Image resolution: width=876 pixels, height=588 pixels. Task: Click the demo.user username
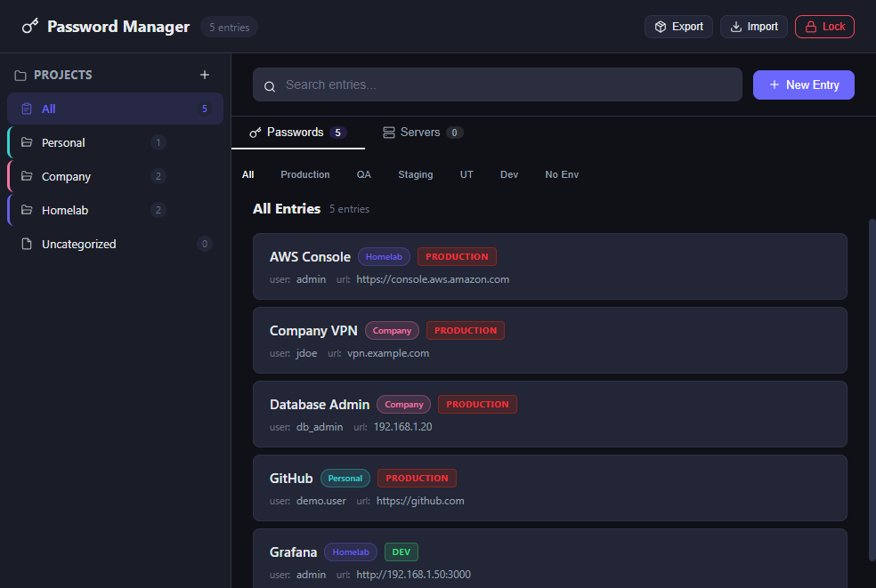[x=321, y=501]
